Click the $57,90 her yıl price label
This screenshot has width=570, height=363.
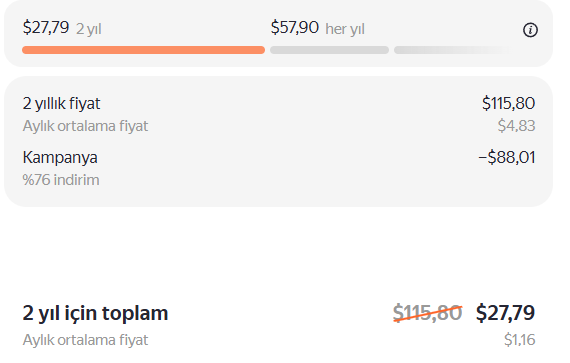[317, 28]
